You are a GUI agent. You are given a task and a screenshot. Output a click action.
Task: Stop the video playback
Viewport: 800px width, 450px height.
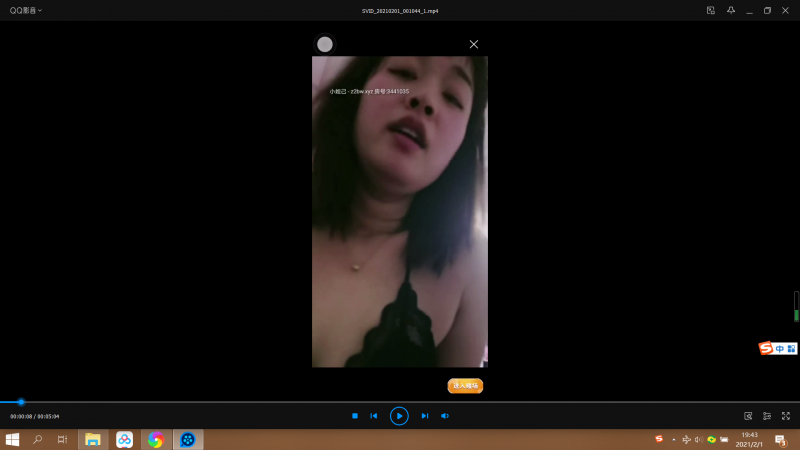click(354, 416)
